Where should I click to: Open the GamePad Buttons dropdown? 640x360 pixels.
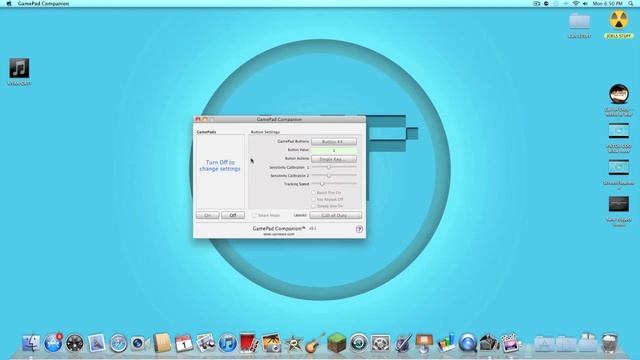[333, 142]
